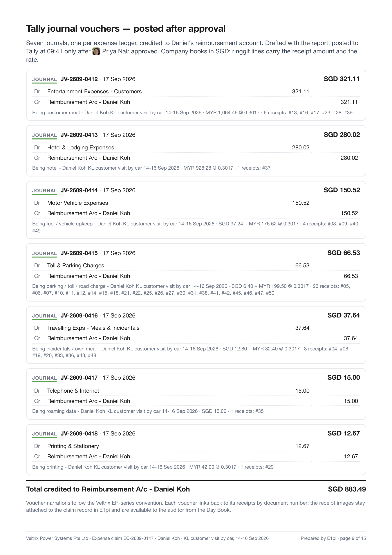
Task: Open journal voucher JV-2609-0418
Action: (79, 433)
